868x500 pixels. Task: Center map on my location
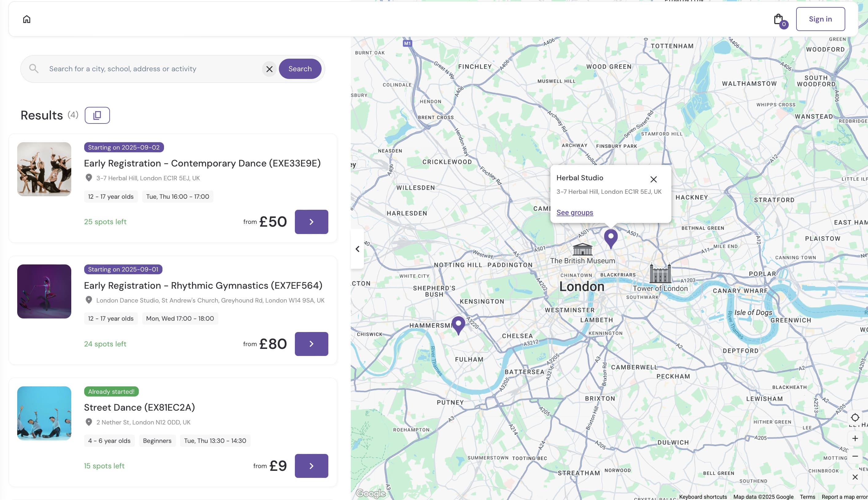(x=855, y=418)
